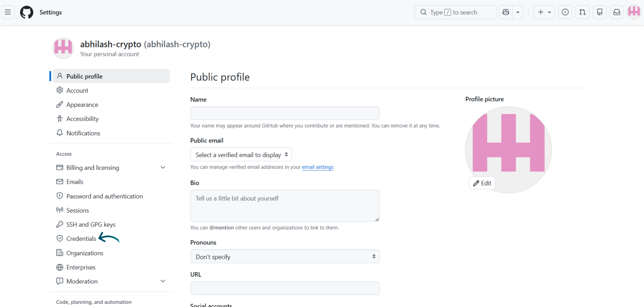This screenshot has height=307, width=644.
Task: Click the key icon beside SSH and GPG keys
Action: coord(60,224)
